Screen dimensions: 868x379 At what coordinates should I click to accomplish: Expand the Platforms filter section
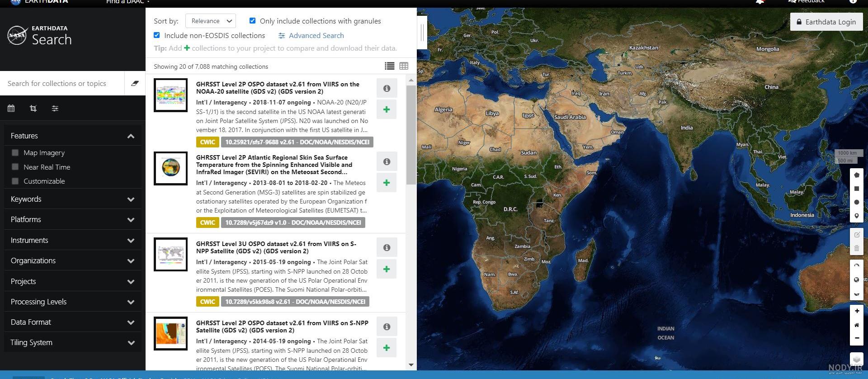(x=72, y=219)
